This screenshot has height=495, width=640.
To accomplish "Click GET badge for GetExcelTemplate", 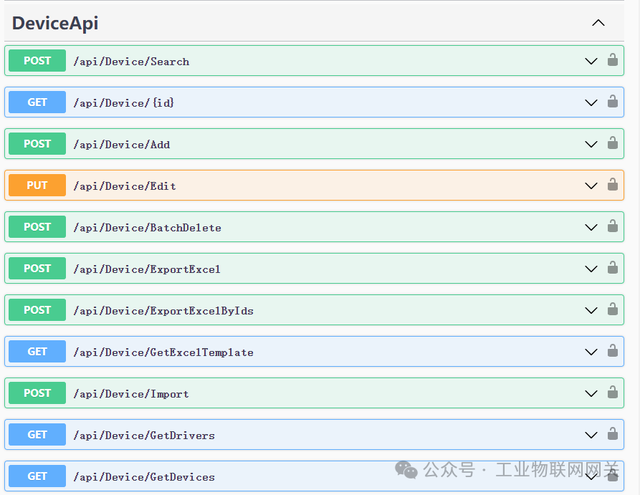I will click(x=37, y=351).
